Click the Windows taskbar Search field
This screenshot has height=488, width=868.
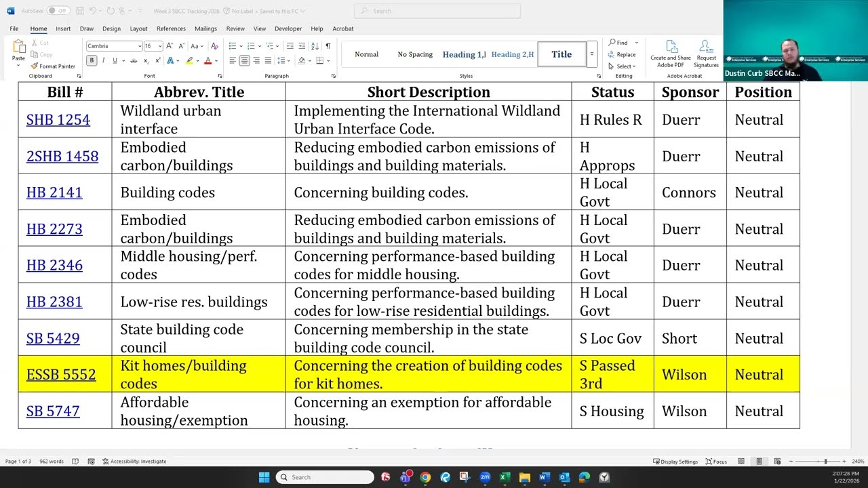click(325, 477)
